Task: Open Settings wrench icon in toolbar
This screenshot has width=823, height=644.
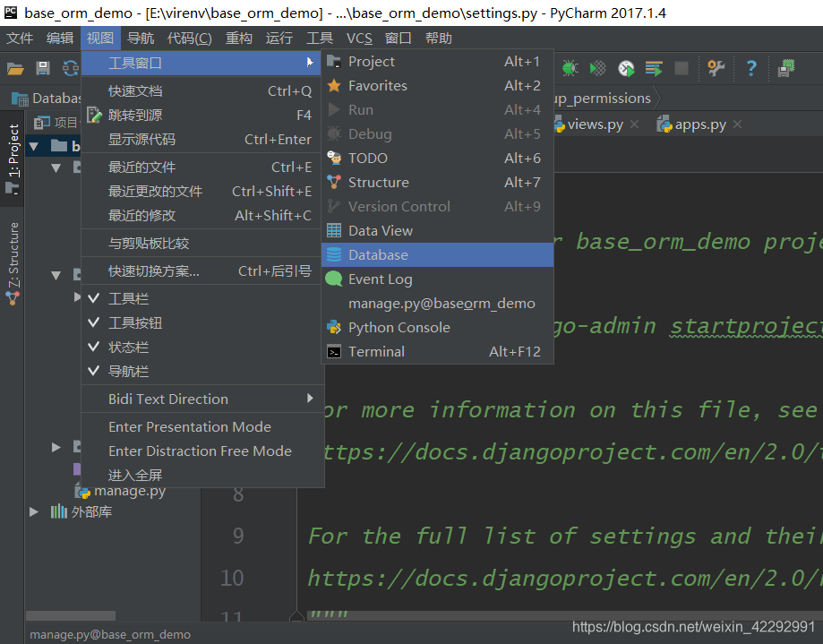Action: (716, 68)
